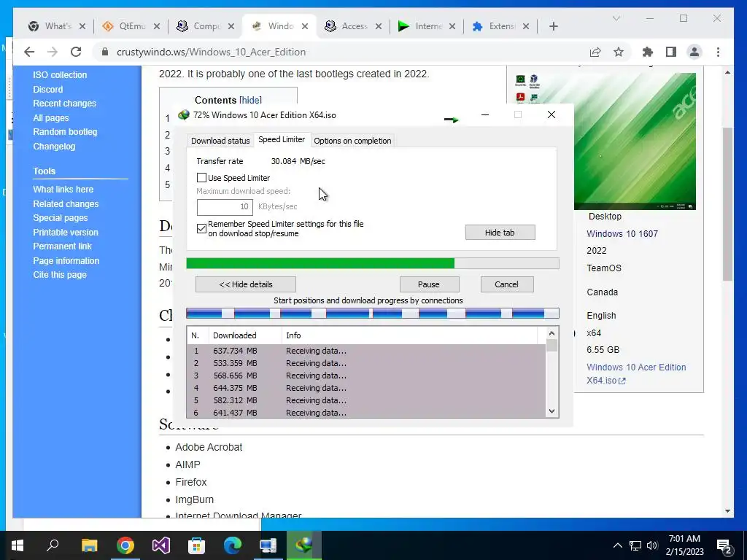The image size is (747, 560).
Task: Open tab search chevron in title bar
Action: point(616,18)
